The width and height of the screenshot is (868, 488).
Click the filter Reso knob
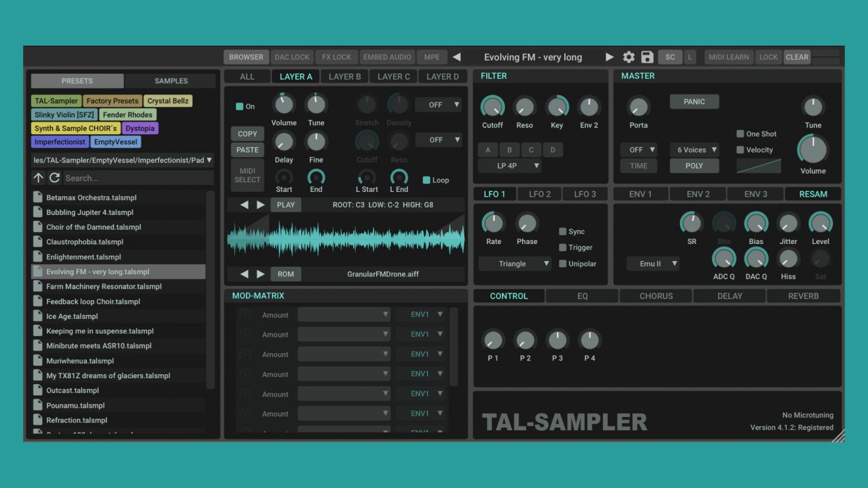524,107
